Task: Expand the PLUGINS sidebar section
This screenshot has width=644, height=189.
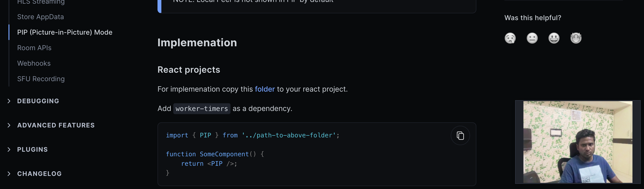Action: tap(32, 150)
